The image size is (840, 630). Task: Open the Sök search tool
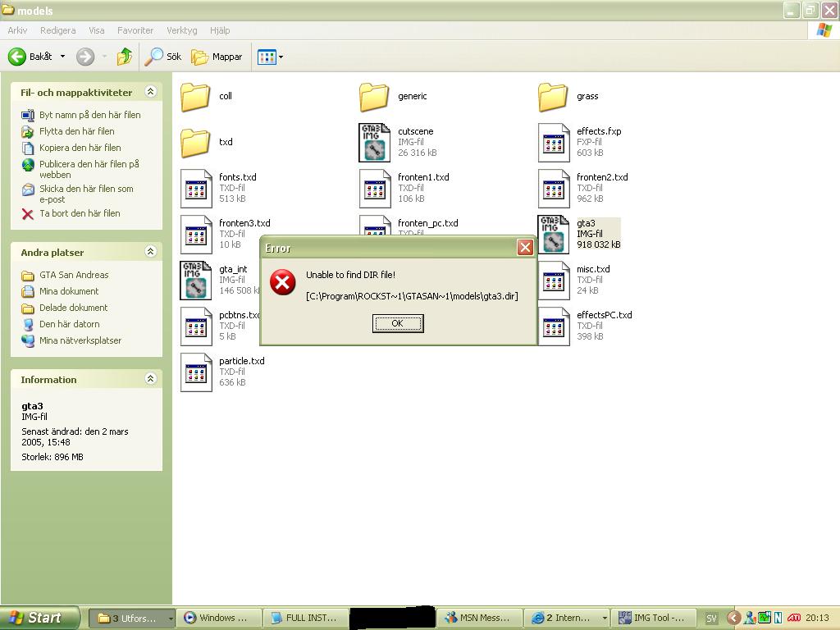(x=163, y=57)
